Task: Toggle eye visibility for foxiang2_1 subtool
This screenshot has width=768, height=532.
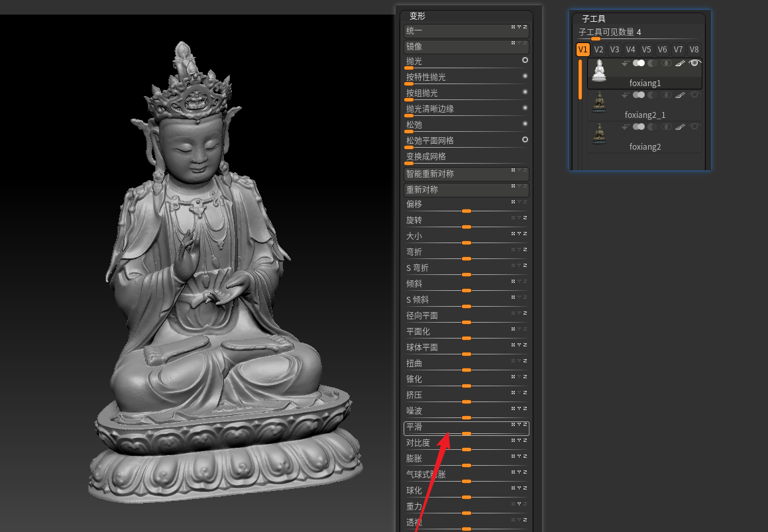Action: tap(694, 95)
